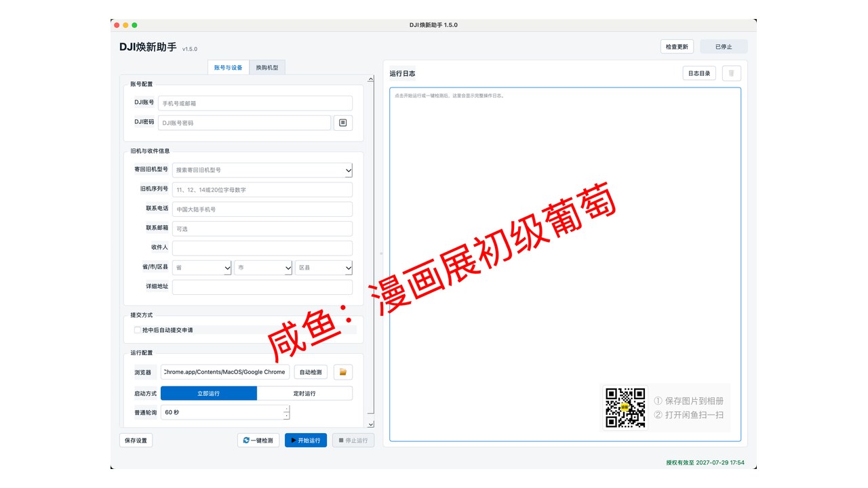Click the password manager icon beside DJI密码
The image size is (868, 488).
click(x=343, y=123)
